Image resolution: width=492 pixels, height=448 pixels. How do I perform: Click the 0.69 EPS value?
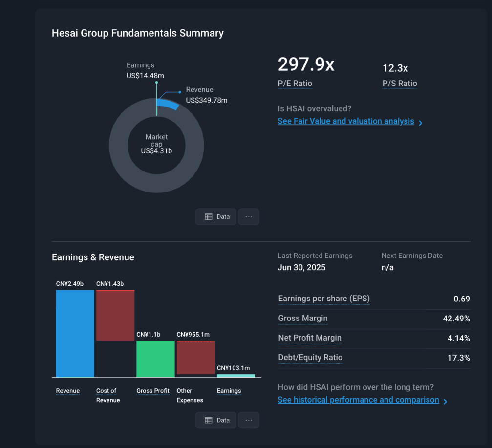click(462, 299)
